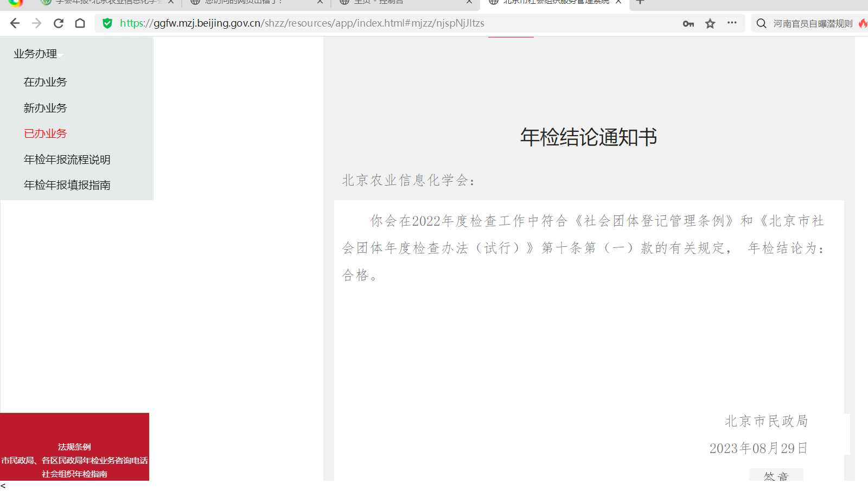Screen dimensions: 868x497
Task: Click the browser back arrow
Action: (15, 23)
